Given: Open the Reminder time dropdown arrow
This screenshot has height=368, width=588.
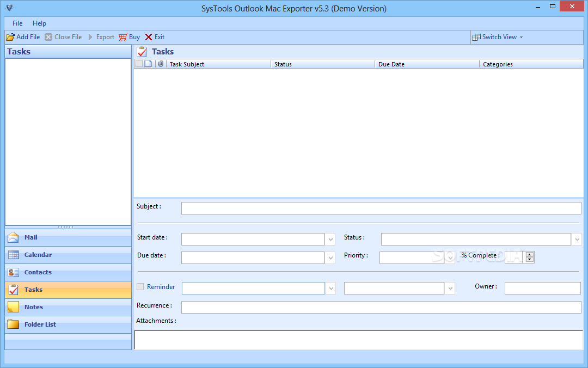Looking at the screenshot, I should coord(450,289).
